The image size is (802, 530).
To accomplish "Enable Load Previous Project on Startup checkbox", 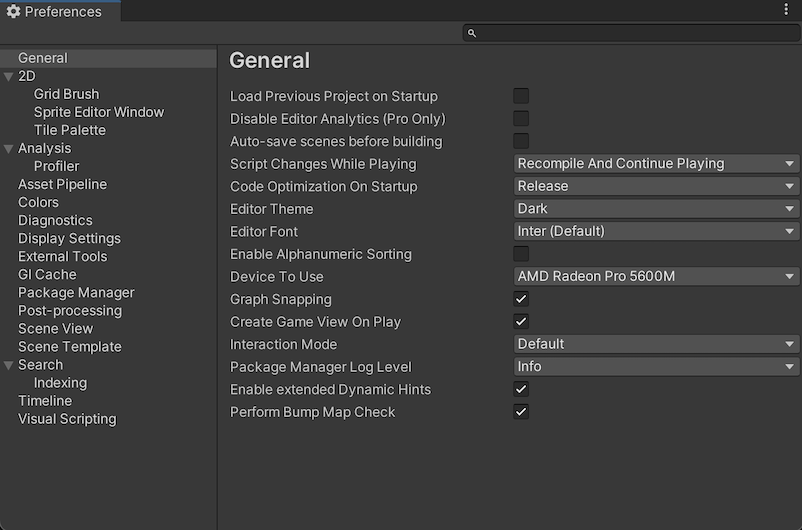I will click(521, 96).
